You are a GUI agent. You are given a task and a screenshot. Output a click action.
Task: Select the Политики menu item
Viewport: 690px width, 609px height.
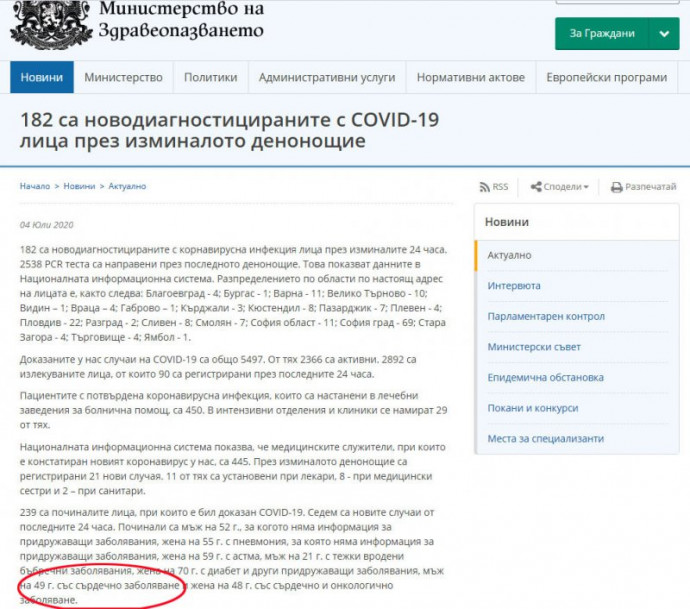point(210,77)
